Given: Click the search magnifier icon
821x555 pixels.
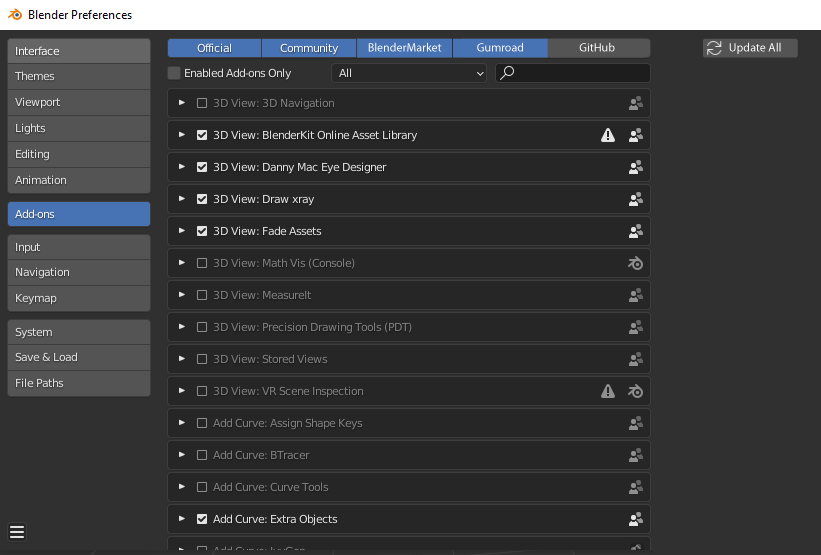Looking at the screenshot, I should [507, 73].
